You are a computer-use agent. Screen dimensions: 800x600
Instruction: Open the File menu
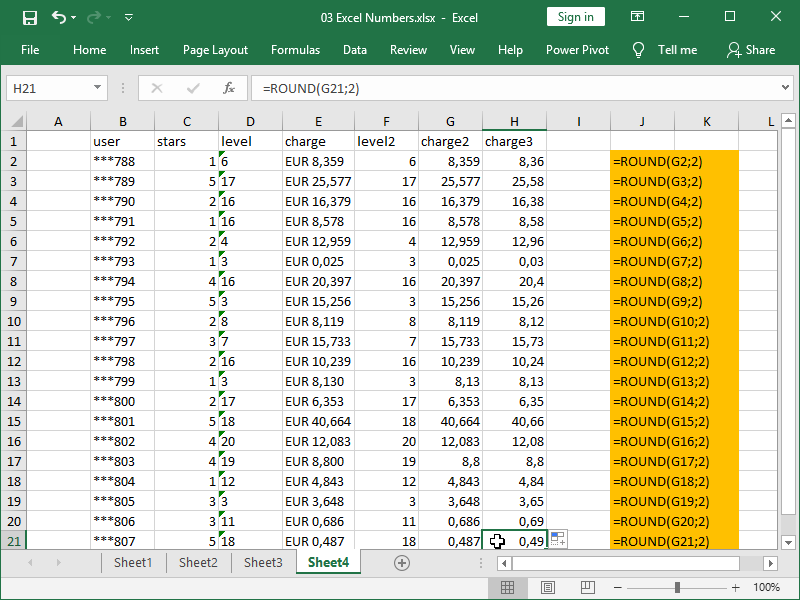[30, 50]
